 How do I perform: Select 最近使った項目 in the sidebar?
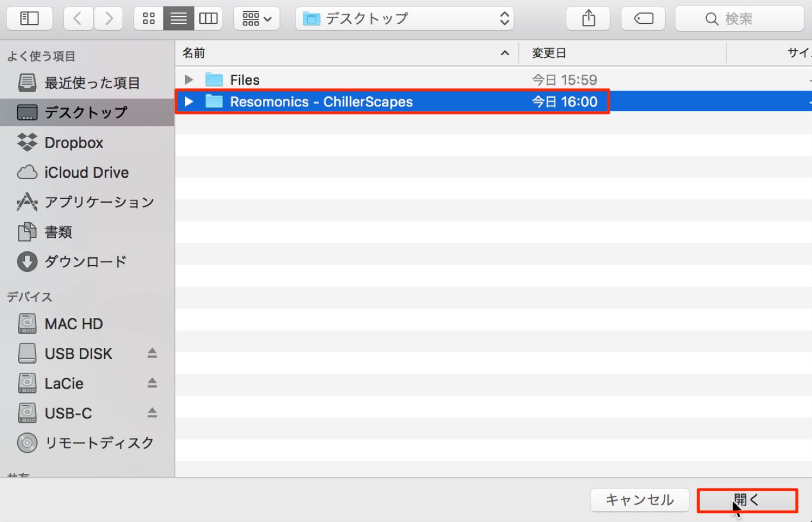tap(87, 83)
